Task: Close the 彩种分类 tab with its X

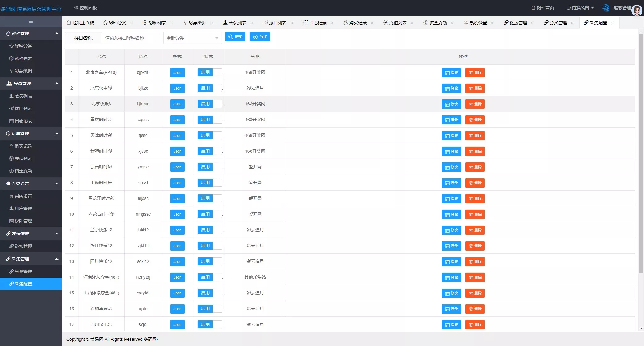Action: coord(131,23)
